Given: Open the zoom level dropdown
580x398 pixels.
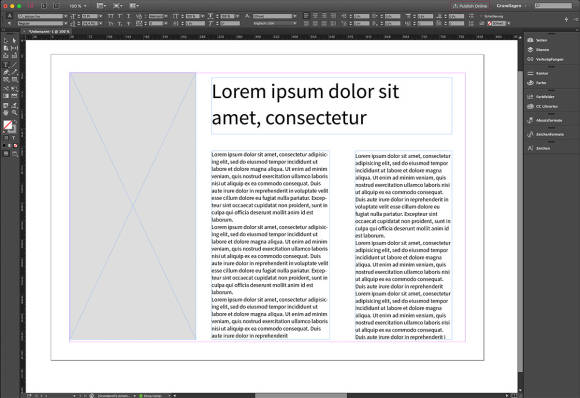Looking at the screenshot, I should (78, 6).
